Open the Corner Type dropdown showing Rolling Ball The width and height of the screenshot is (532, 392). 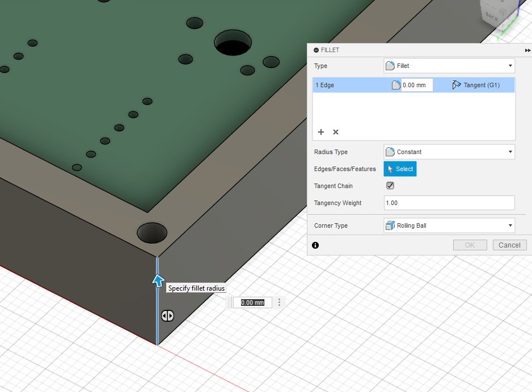click(x=449, y=225)
